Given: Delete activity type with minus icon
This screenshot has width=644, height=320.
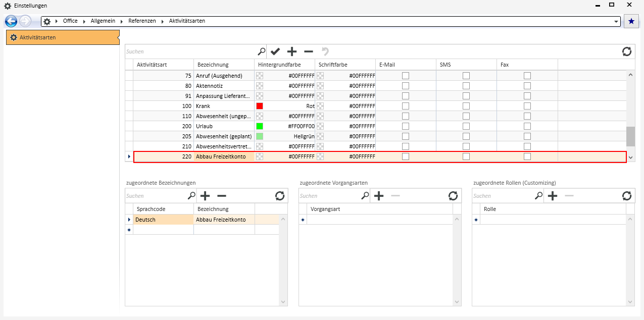Looking at the screenshot, I should (309, 51).
